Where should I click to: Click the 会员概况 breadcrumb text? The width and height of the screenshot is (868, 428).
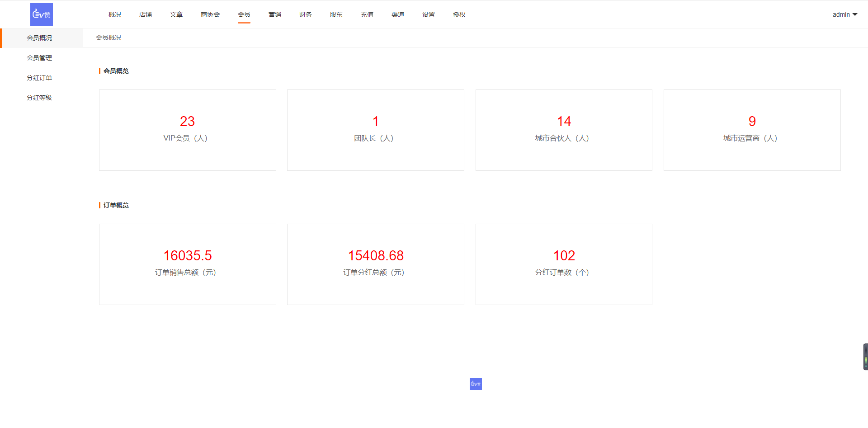108,38
